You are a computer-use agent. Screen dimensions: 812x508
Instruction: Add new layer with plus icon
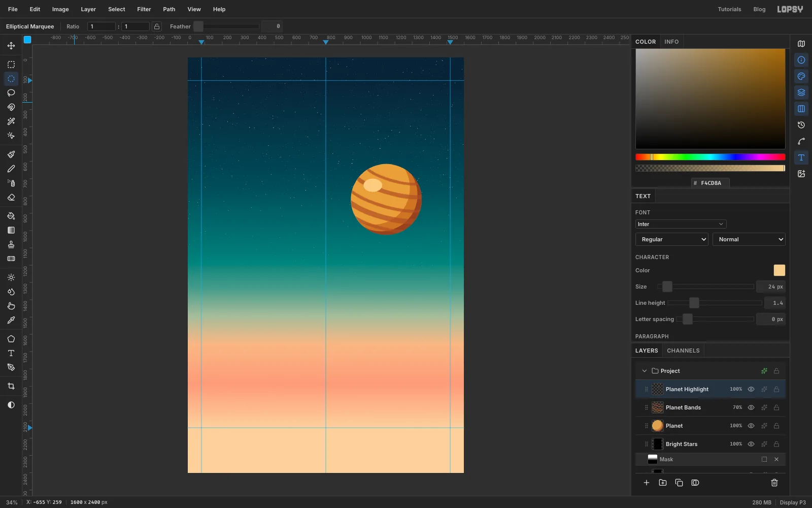[x=647, y=483]
